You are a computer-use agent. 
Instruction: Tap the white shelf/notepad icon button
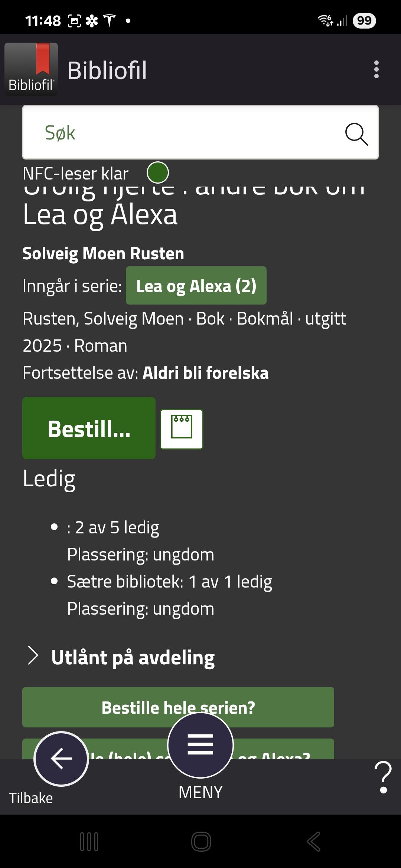pyautogui.click(x=182, y=429)
